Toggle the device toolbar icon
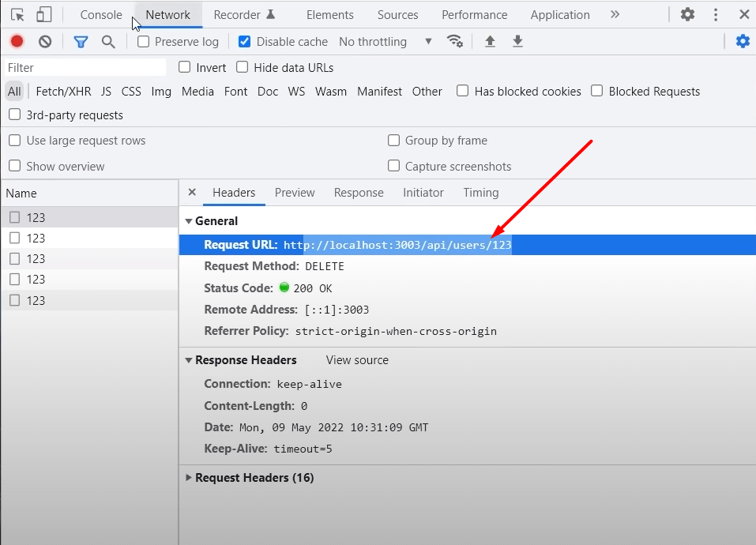The width and height of the screenshot is (756, 545). pyautogui.click(x=43, y=15)
